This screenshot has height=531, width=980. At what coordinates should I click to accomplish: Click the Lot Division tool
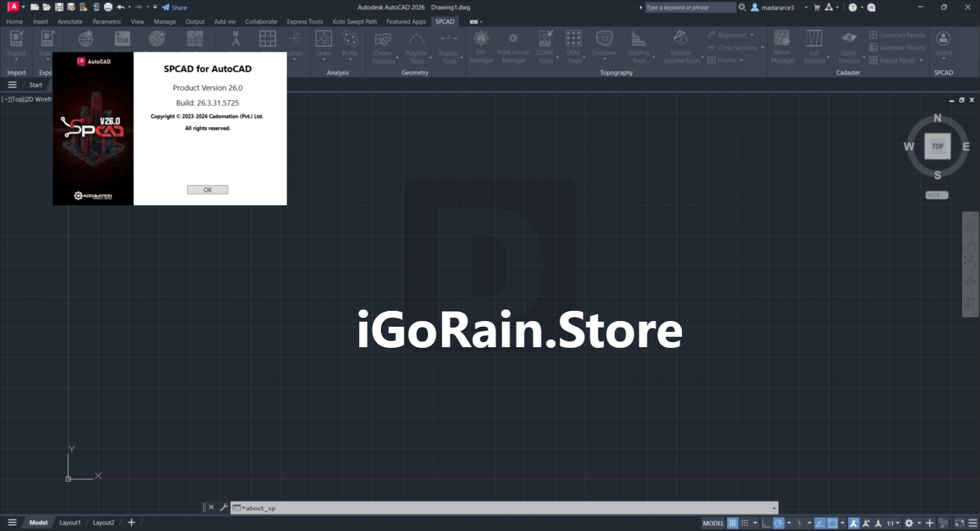(x=814, y=47)
